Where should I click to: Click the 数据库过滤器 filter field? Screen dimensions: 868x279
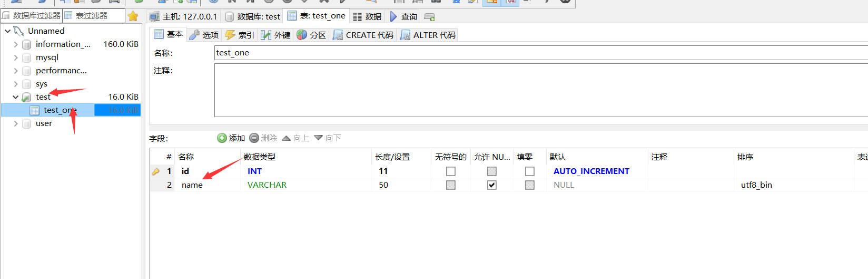coord(32,16)
